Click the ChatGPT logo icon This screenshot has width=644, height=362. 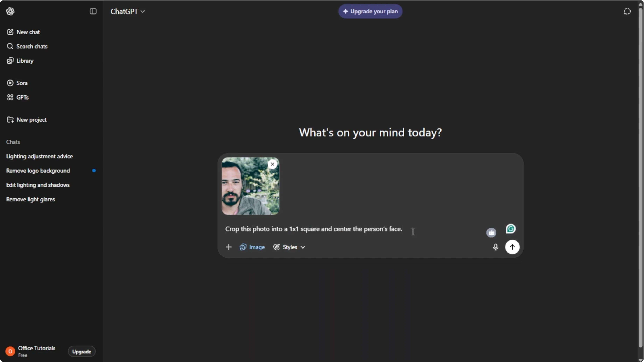pos(10,11)
